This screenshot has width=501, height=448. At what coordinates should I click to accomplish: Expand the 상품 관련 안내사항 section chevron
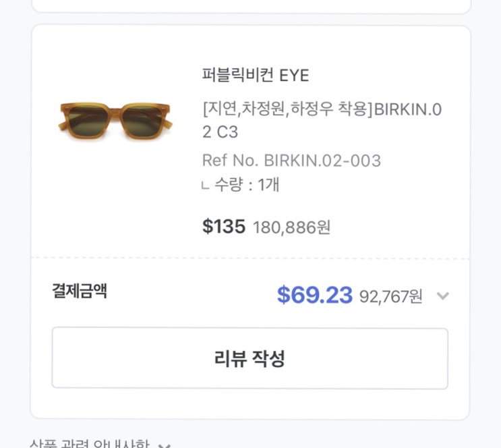point(165,445)
